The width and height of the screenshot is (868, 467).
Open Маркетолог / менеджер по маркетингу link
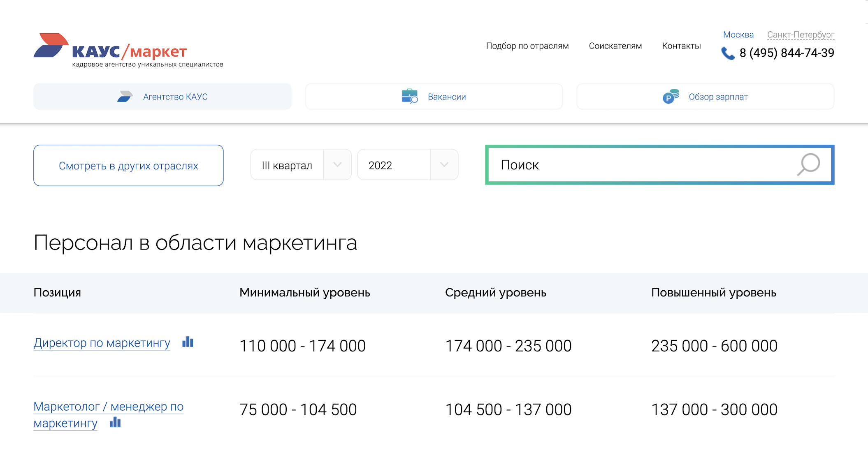(x=108, y=414)
